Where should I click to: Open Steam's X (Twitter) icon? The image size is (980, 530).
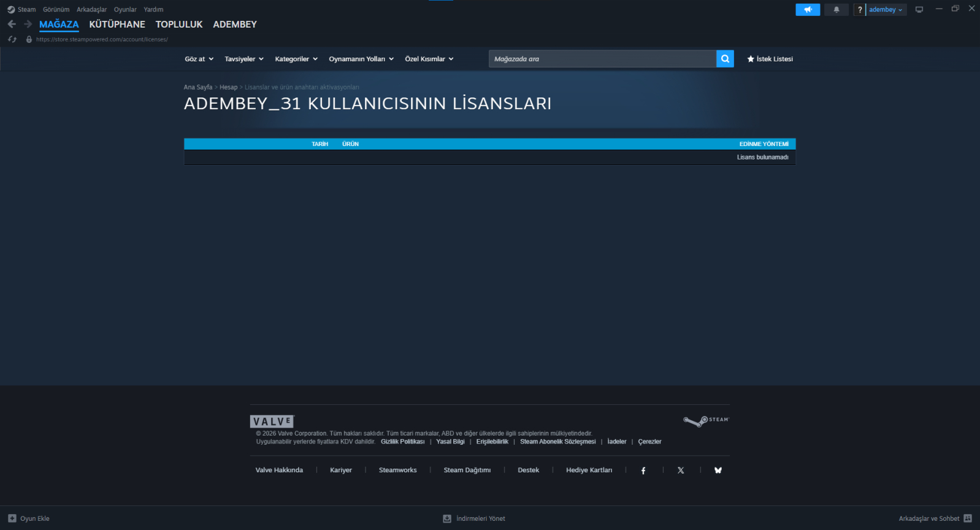point(681,470)
